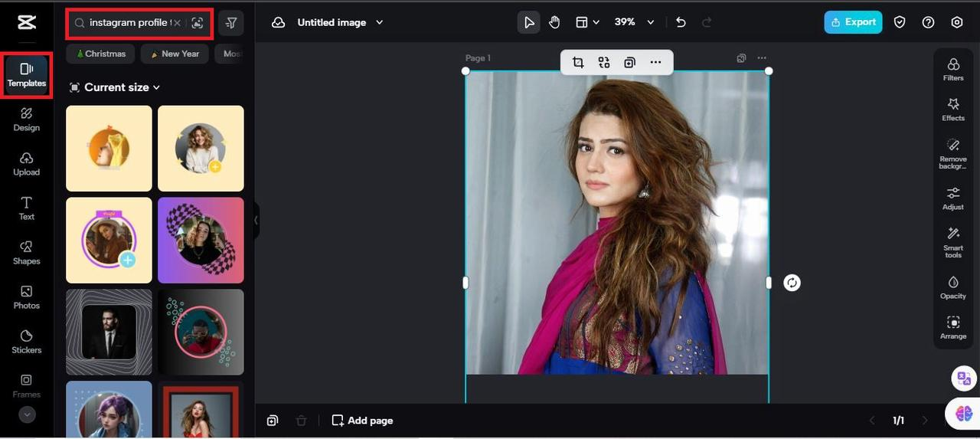Open the Text sidebar tab

[27, 208]
